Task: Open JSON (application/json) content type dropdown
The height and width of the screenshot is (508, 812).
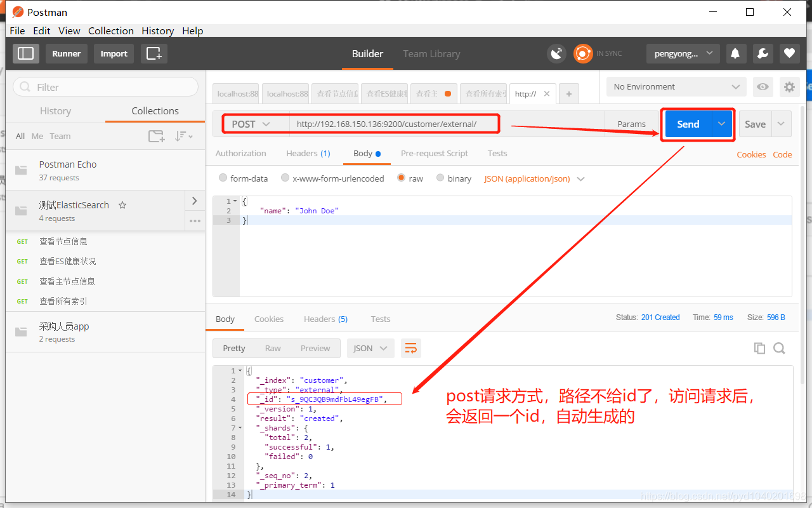Action: (534, 178)
